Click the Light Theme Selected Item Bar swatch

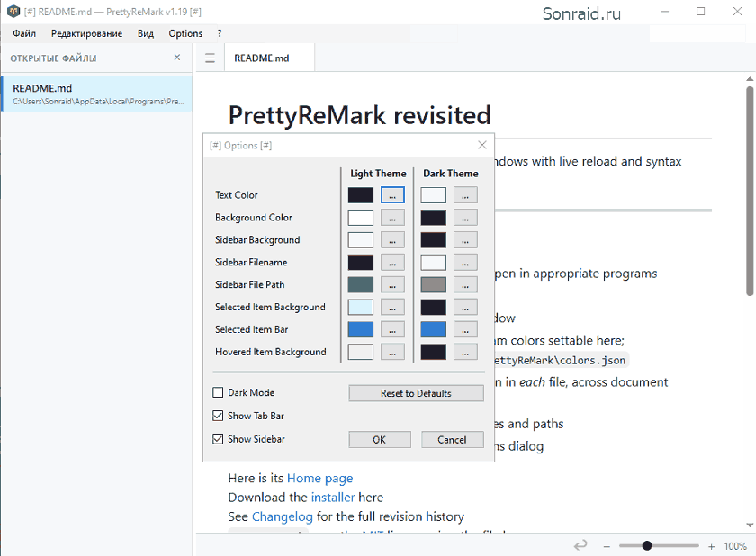(361, 329)
